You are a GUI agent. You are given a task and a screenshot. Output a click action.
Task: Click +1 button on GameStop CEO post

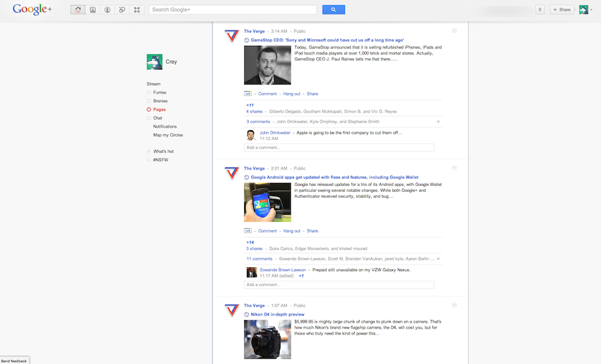point(247,94)
